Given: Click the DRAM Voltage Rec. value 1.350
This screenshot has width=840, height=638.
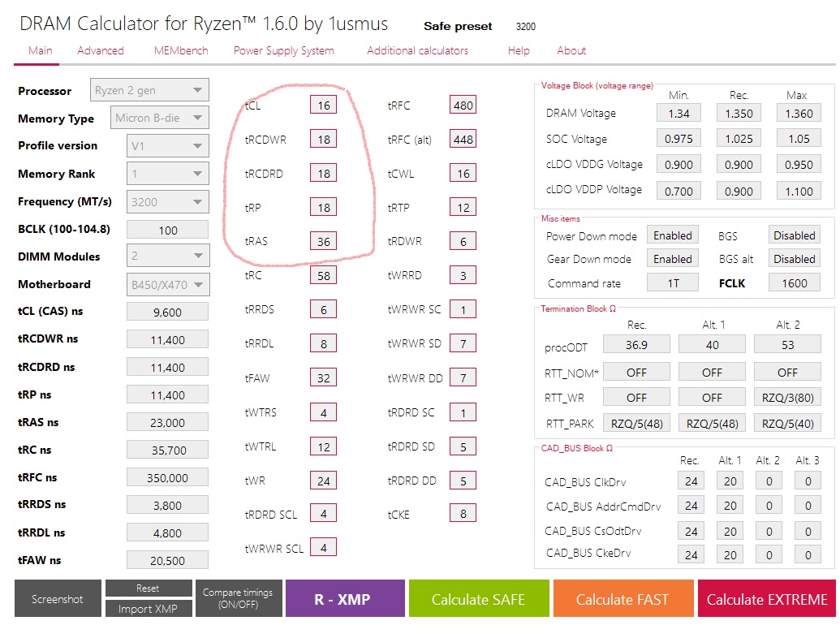Looking at the screenshot, I should coord(739,113).
